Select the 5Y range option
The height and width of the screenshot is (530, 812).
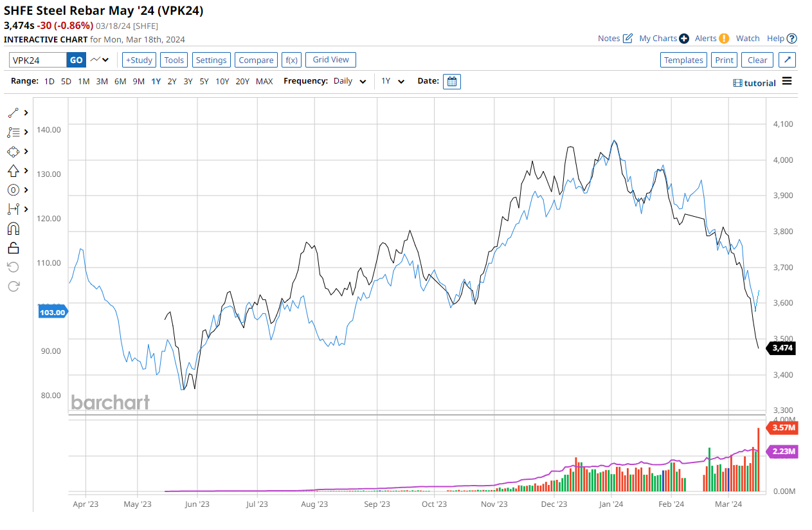pos(204,82)
